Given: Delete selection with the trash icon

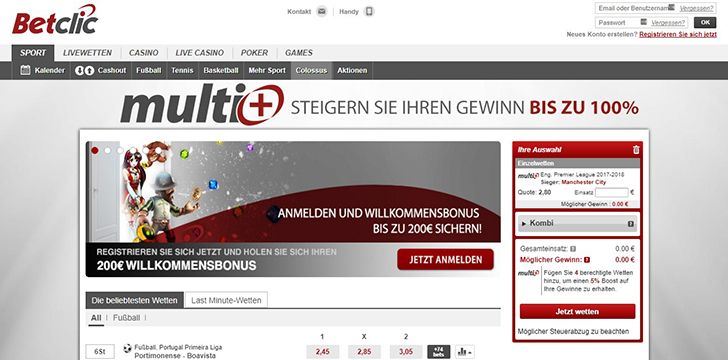Looking at the screenshot, I should 636,150.
